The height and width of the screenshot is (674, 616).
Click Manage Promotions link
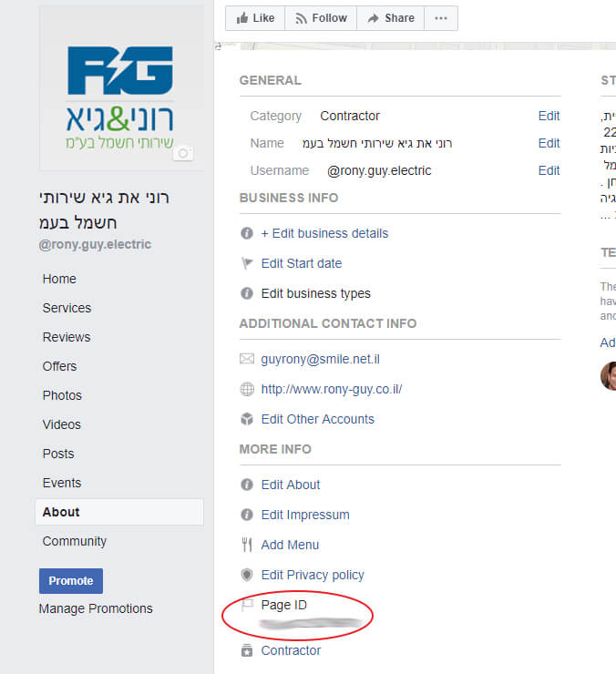[96, 608]
